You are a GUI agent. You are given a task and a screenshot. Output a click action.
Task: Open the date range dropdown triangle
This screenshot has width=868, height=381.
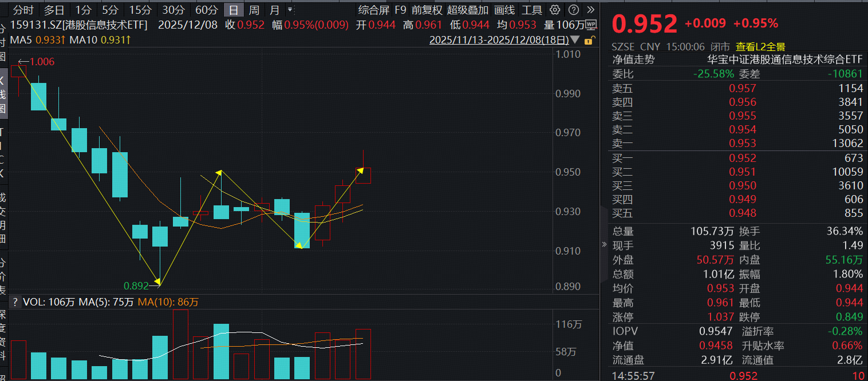pyautogui.click(x=574, y=41)
